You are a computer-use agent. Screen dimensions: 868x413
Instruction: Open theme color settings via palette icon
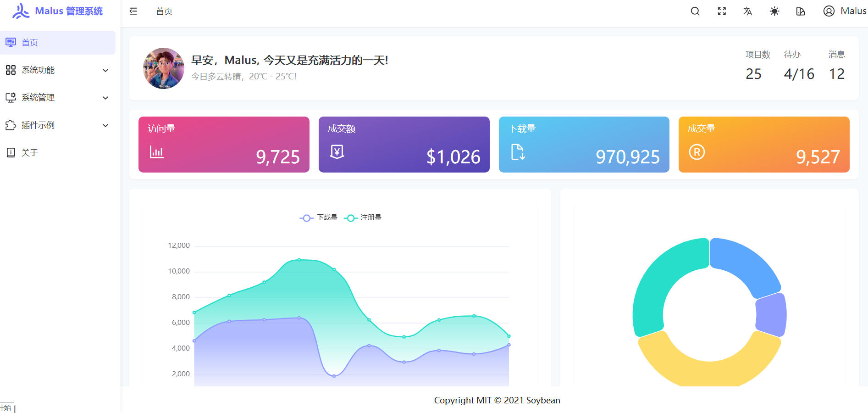801,11
